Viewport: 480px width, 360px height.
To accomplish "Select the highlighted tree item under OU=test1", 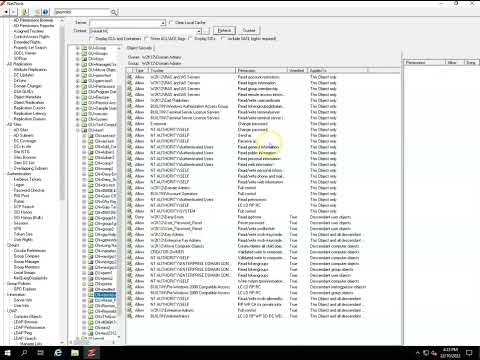I will click(105, 295).
